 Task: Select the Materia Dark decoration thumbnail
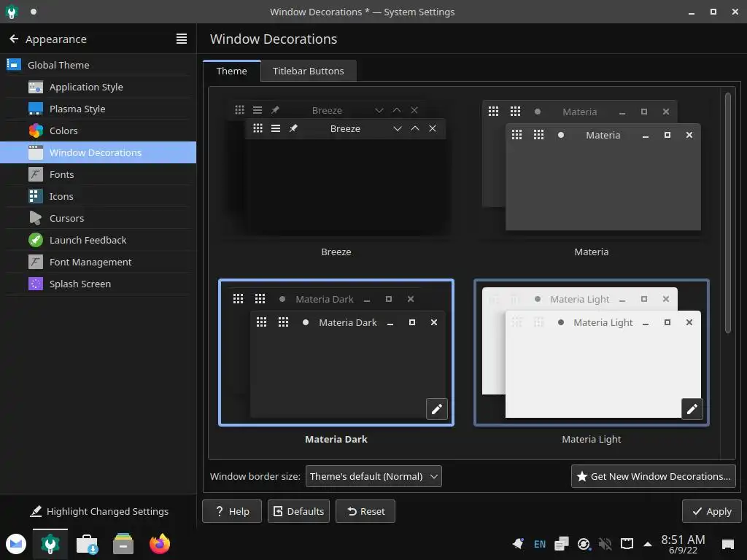coord(336,352)
